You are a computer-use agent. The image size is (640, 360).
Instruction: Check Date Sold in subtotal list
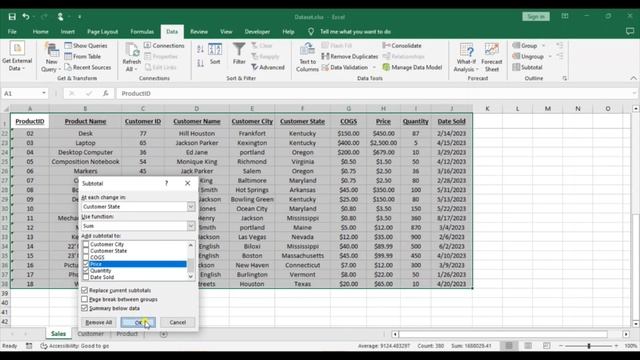pyautogui.click(x=86, y=277)
